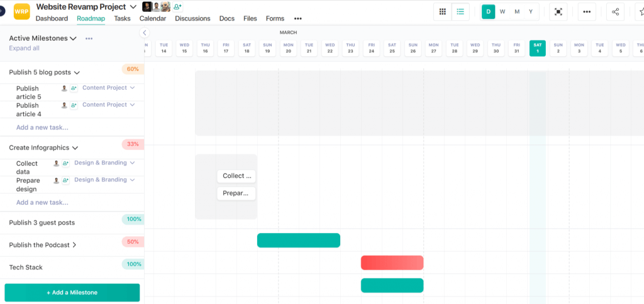
Task: Select the D day timescale
Action: [488, 11]
